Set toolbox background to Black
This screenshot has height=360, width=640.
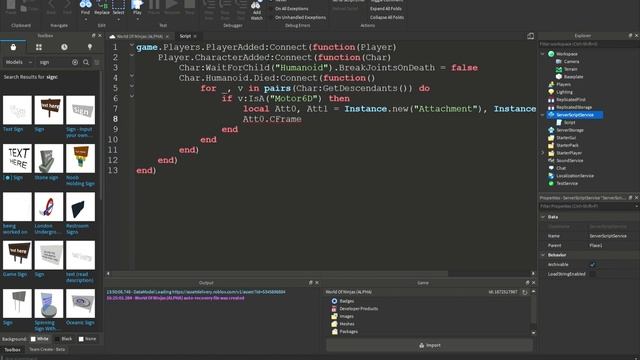point(64,339)
